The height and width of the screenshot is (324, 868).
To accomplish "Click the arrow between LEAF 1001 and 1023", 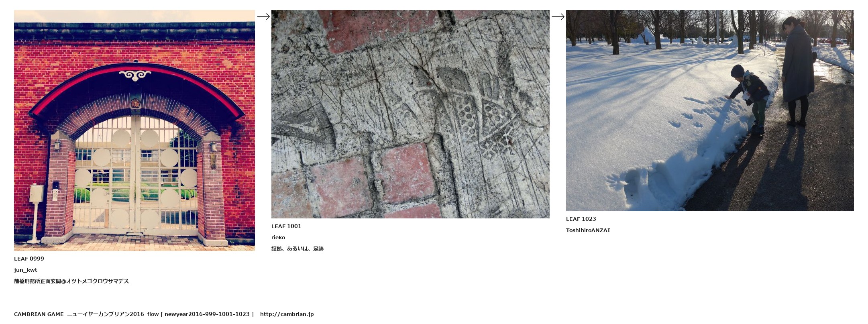I will [558, 16].
